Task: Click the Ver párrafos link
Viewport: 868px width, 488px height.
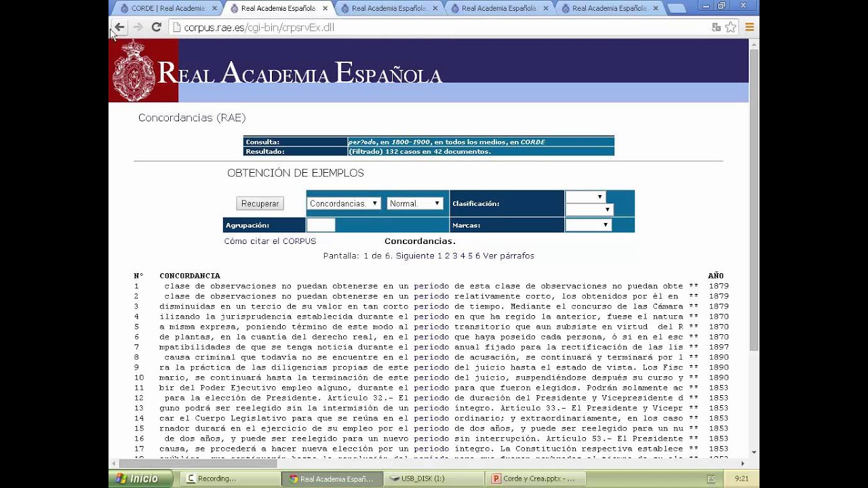Action: tap(509, 256)
